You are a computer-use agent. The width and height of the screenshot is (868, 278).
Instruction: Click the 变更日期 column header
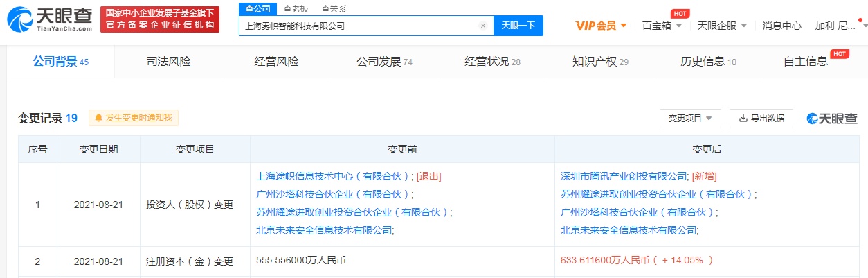point(98,149)
